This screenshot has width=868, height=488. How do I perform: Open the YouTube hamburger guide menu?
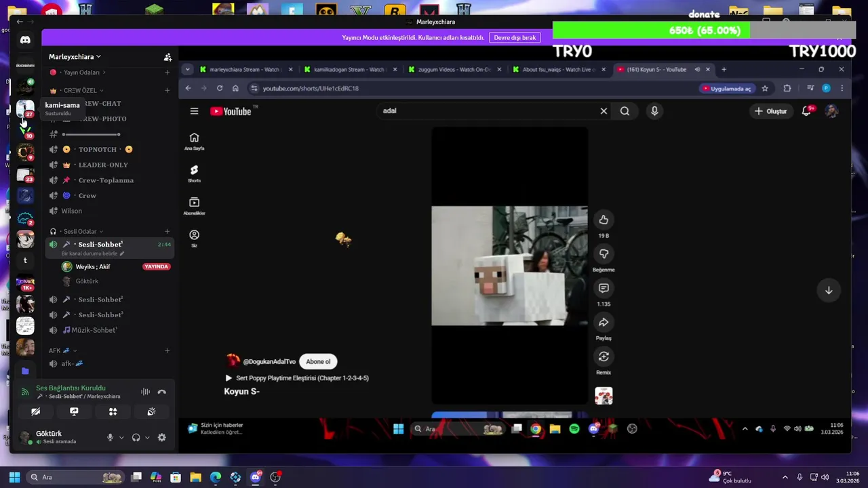pyautogui.click(x=194, y=111)
